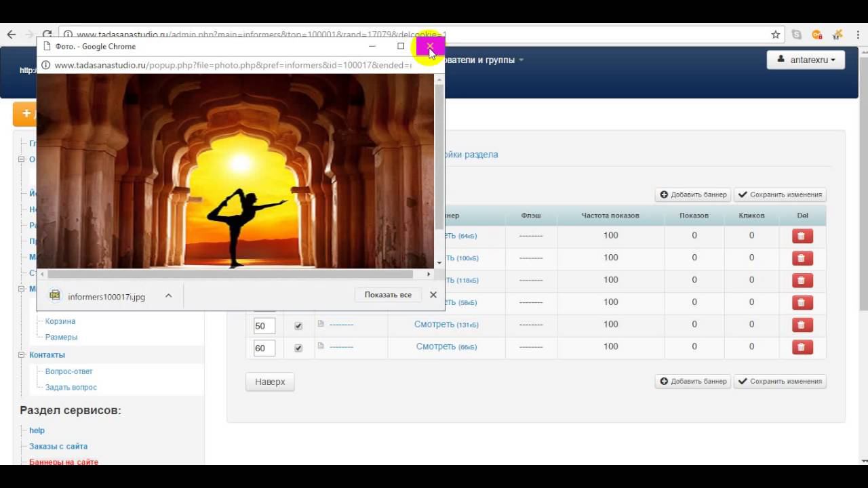This screenshot has height=488, width=868.
Task: Click the yoga silhouette photo in the popup
Action: 235,171
